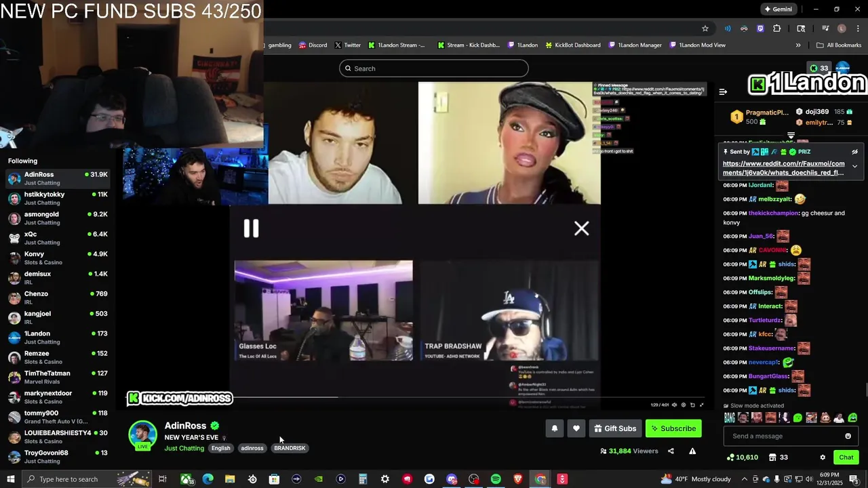Open the purple Twitch-style extension icon
The image size is (868, 488).
[760, 28]
